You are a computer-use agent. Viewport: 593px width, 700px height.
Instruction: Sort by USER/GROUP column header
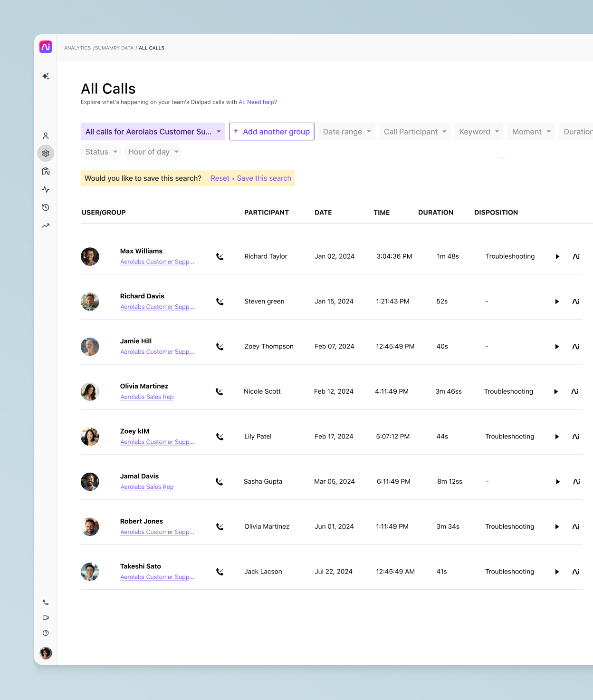104,213
